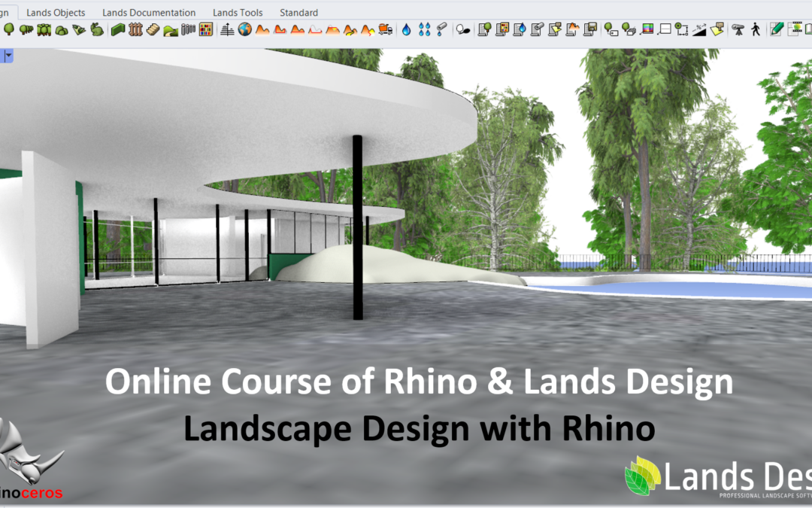Click the plant label tag icon
Viewport: 812px width, 508px height.
(611, 29)
